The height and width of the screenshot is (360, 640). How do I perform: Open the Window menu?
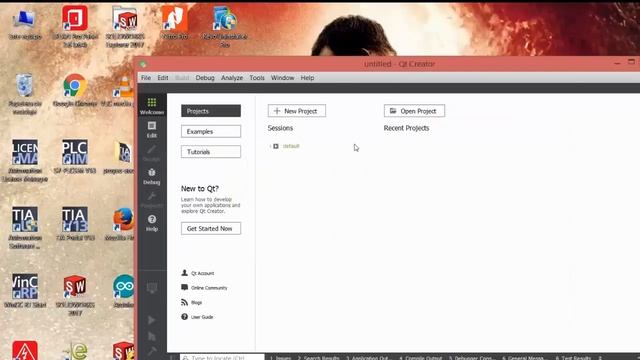(282, 78)
